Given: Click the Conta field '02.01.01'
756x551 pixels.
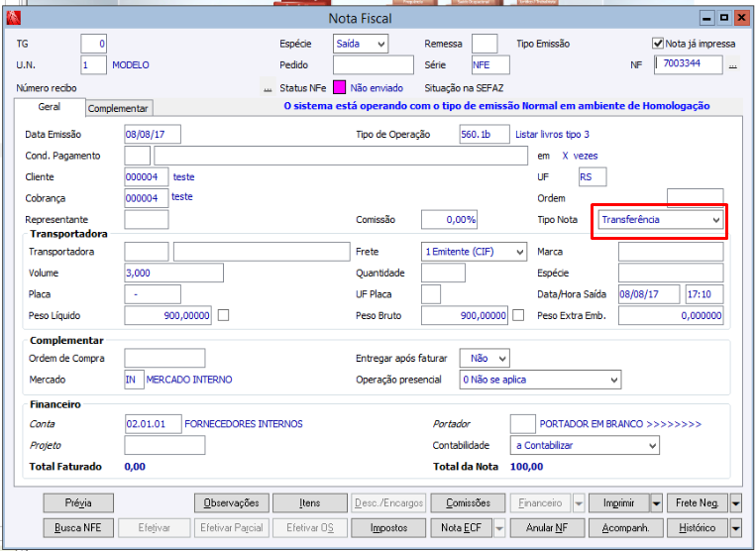Looking at the screenshot, I should pyautogui.click(x=154, y=424).
